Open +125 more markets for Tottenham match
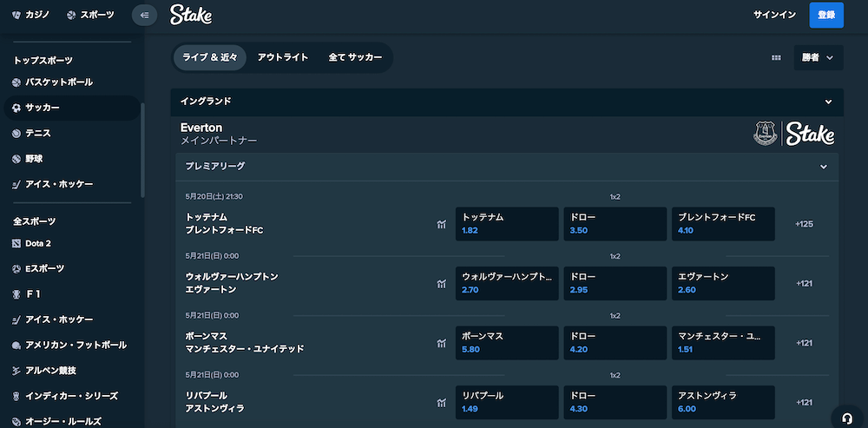Image resolution: width=868 pixels, height=428 pixels. coord(804,224)
